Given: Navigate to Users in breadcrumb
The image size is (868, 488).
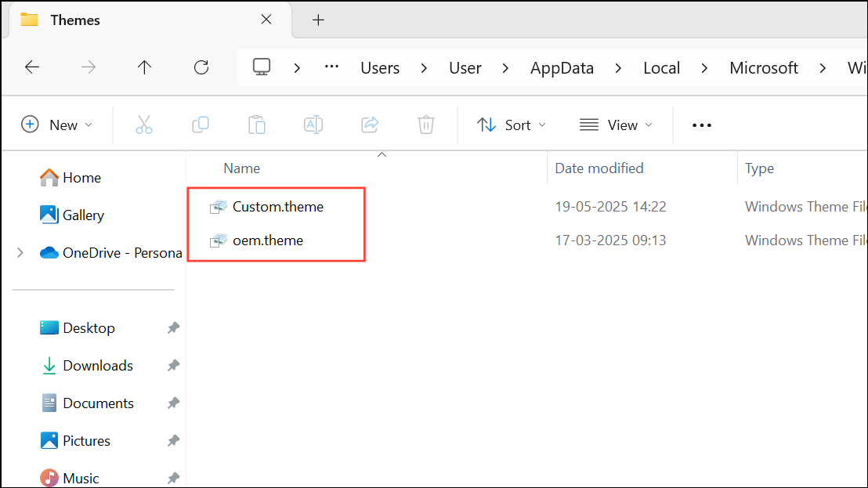Looking at the screenshot, I should 380,68.
